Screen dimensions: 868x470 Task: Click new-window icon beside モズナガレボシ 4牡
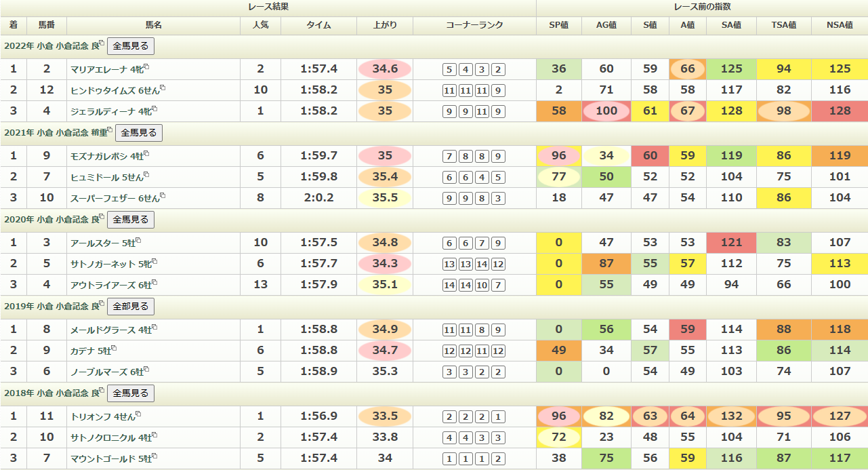146,153
